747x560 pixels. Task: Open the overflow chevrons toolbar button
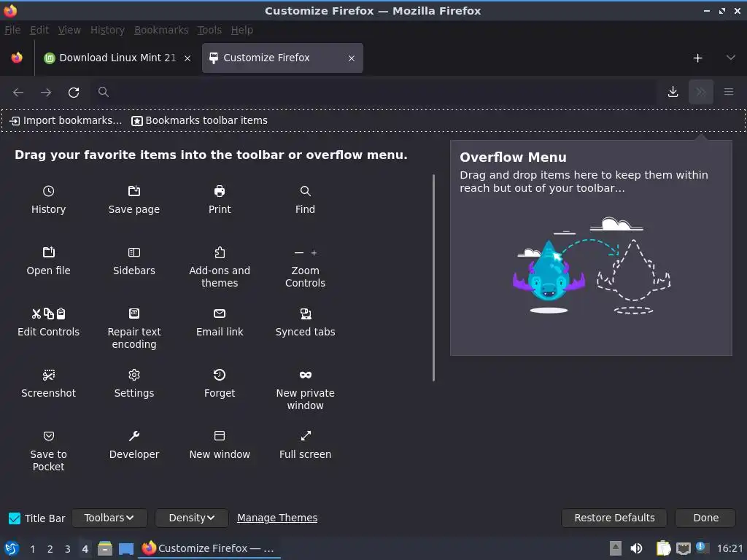click(701, 92)
